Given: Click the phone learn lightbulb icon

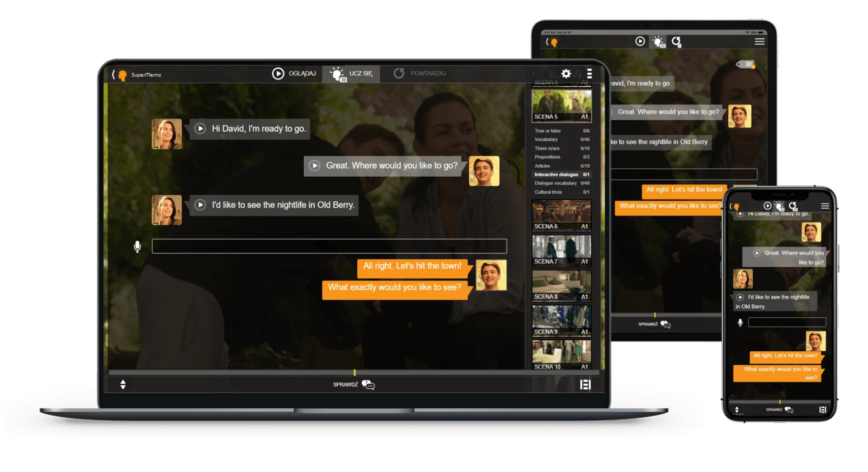Looking at the screenshot, I should tap(779, 206).
